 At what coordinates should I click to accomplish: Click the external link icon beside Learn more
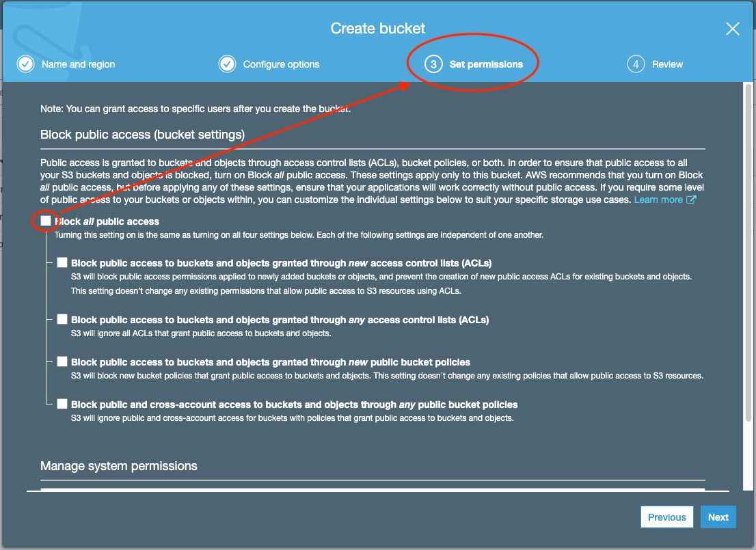[691, 200]
